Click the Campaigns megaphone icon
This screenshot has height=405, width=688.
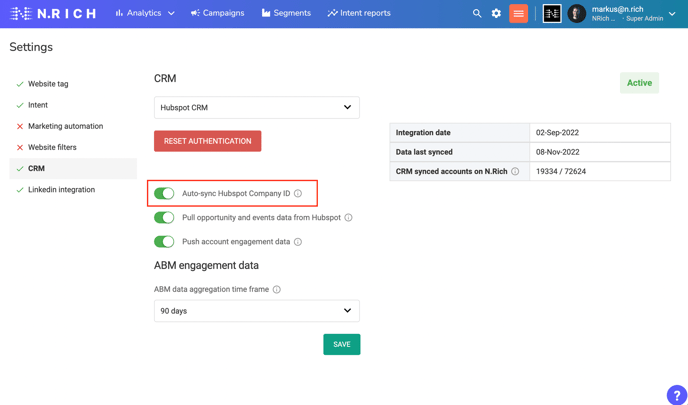(x=195, y=13)
